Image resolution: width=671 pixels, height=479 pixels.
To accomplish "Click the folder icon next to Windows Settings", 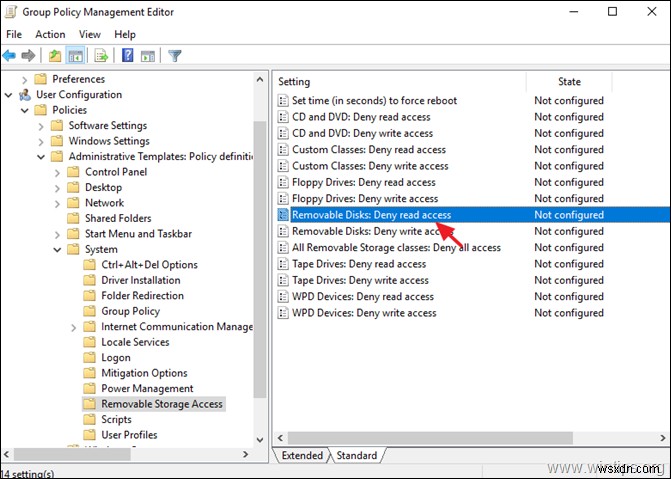I will [x=57, y=141].
